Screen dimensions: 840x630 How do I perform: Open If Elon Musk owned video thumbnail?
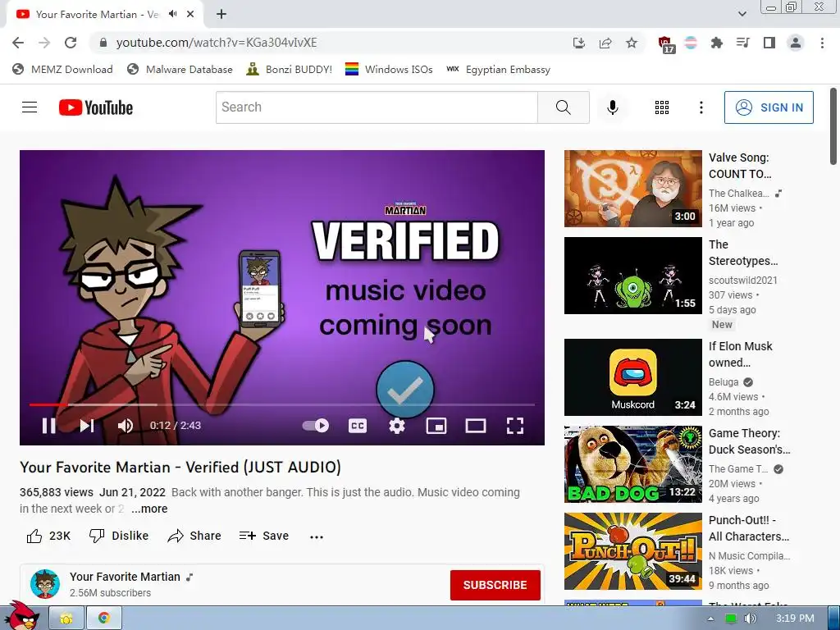(x=632, y=377)
